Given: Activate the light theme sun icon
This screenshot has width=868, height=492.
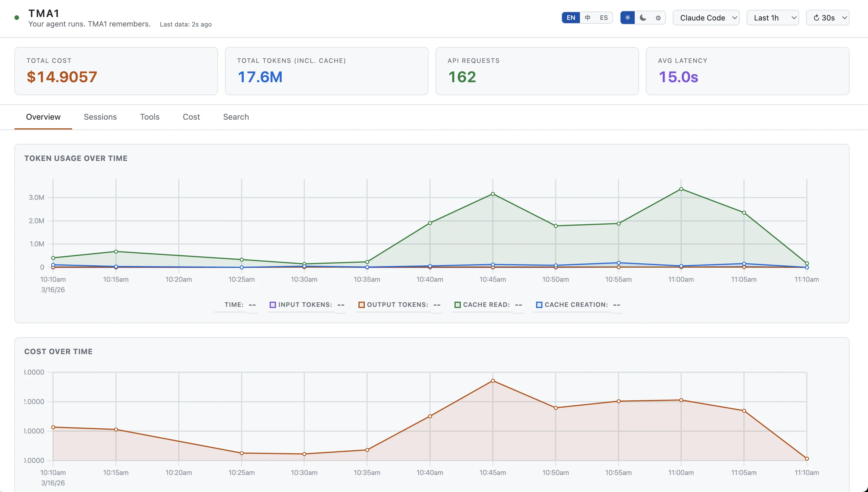Looking at the screenshot, I should pos(627,18).
